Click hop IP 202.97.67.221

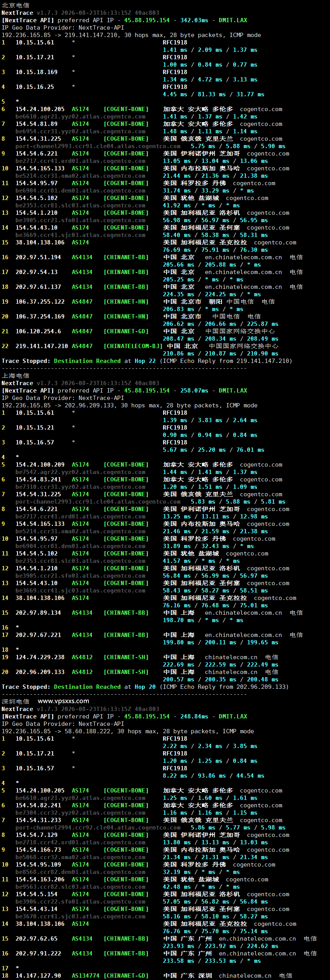38,635
